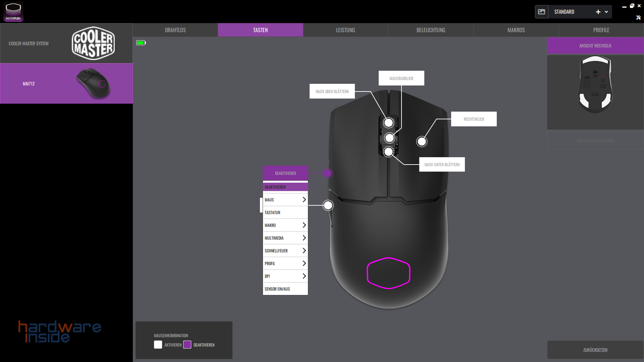The image size is (644, 362).
Task: Click the side button hotspot circle on the mouse
Action: pos(328,205)
